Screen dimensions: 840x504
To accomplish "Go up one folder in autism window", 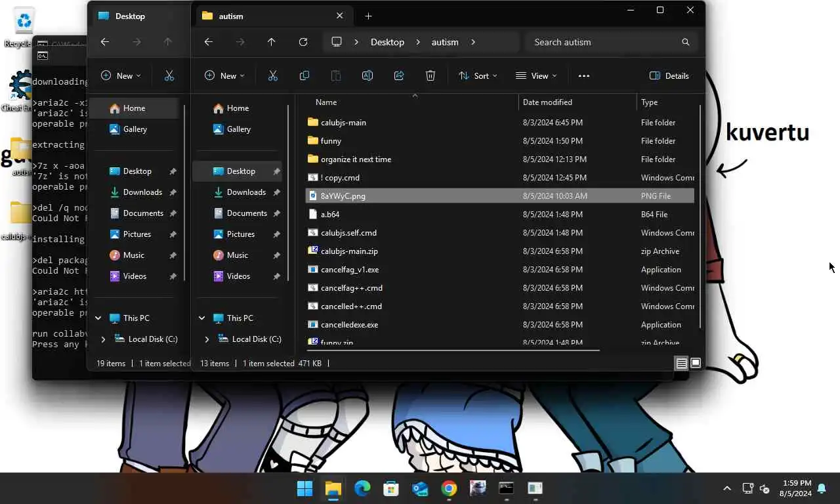I will [x=272, y=42].
